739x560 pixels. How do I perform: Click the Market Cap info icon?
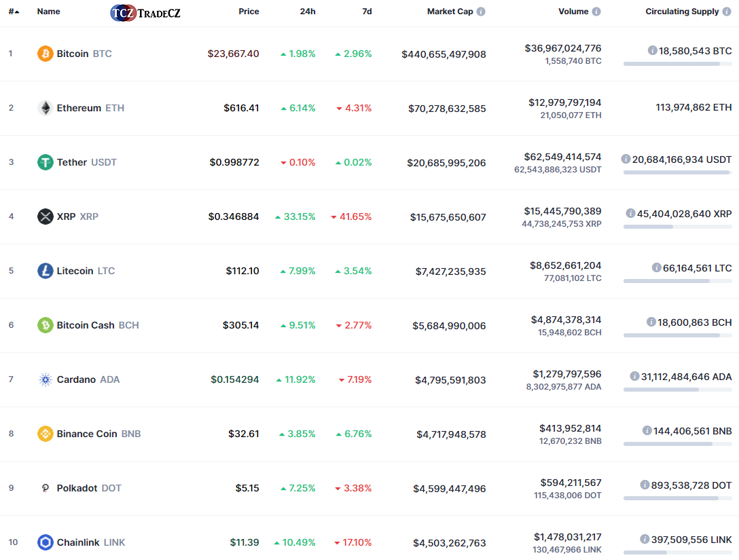pos(481,12)
